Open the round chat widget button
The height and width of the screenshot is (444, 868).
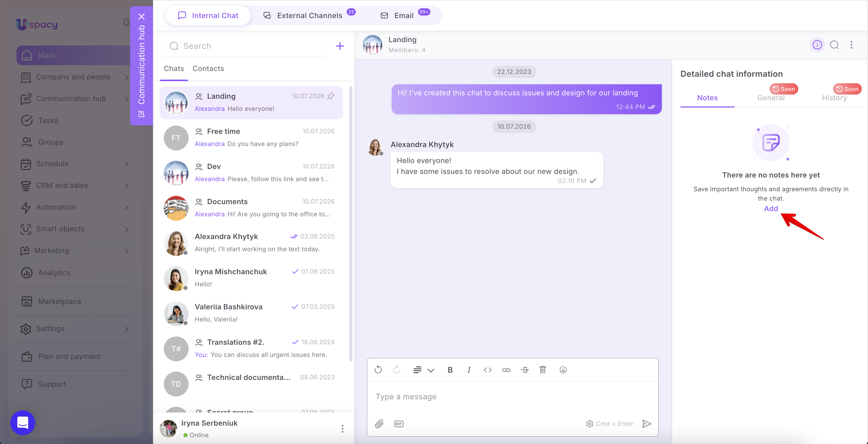pos(22,423)
